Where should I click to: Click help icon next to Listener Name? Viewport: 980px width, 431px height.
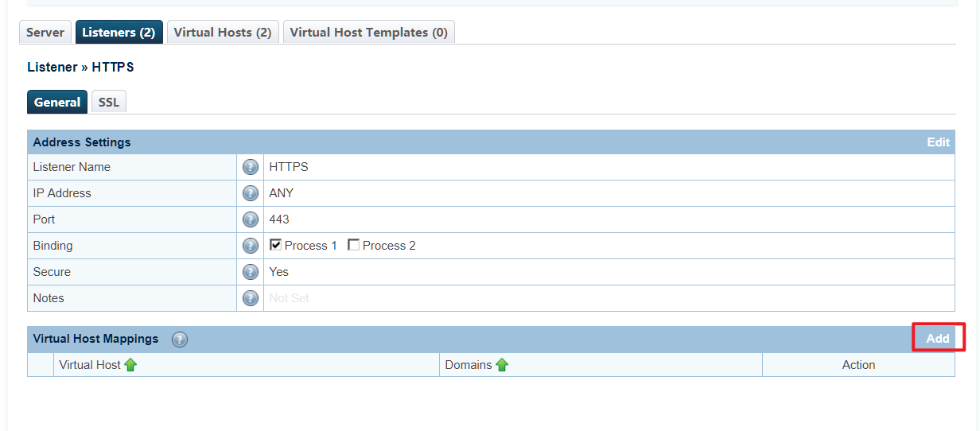[251, 167]
